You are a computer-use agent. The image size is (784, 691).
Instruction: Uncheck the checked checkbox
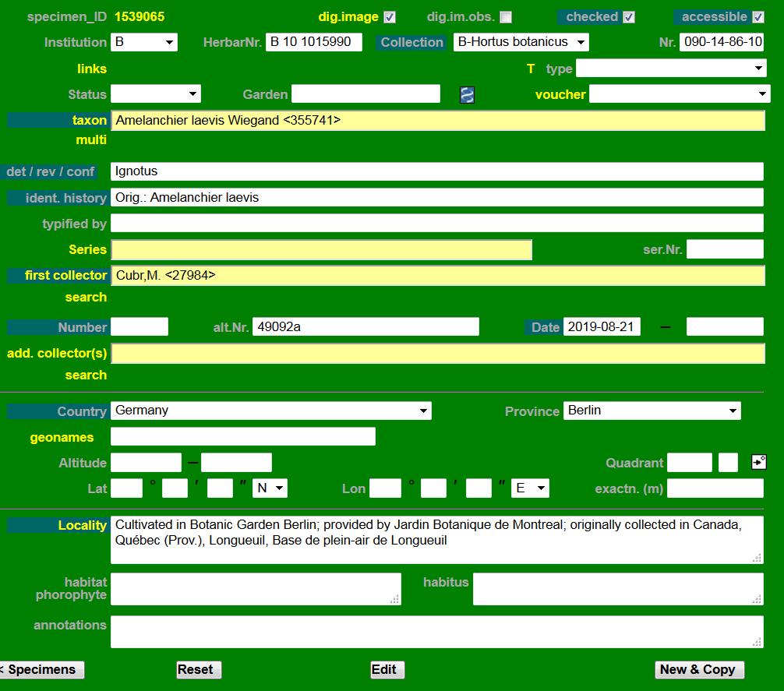pos(629,17)
